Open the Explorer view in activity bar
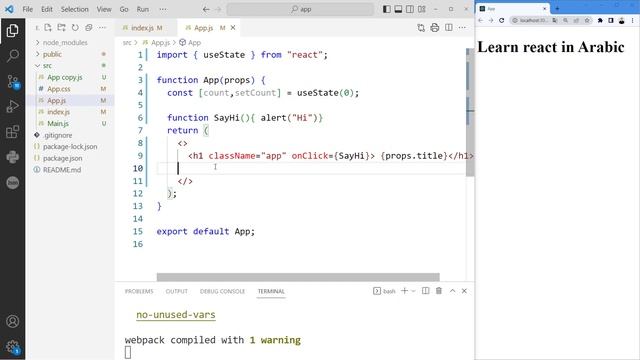640x360 pixels. [x=12, y=31]
